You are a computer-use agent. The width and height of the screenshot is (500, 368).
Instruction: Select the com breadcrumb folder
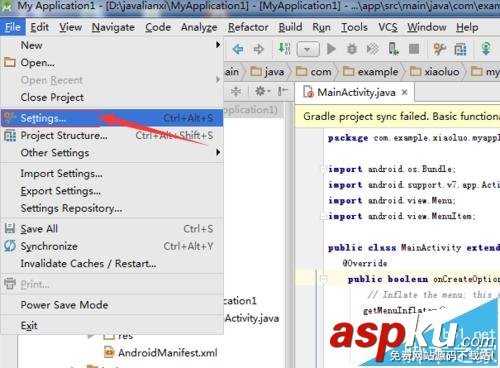click(314, 72)
